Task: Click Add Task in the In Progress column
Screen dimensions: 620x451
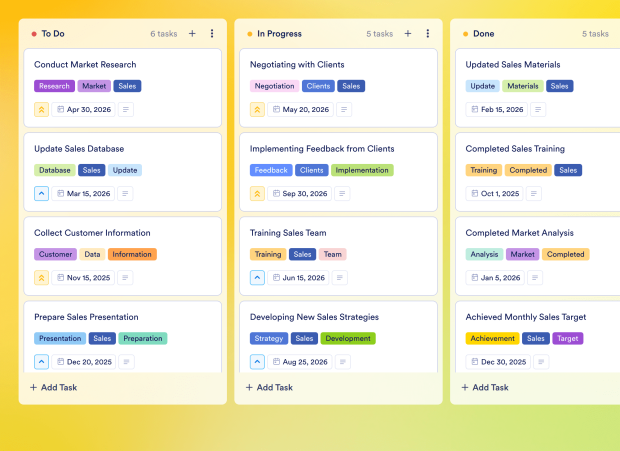Action: coord(270,387)
